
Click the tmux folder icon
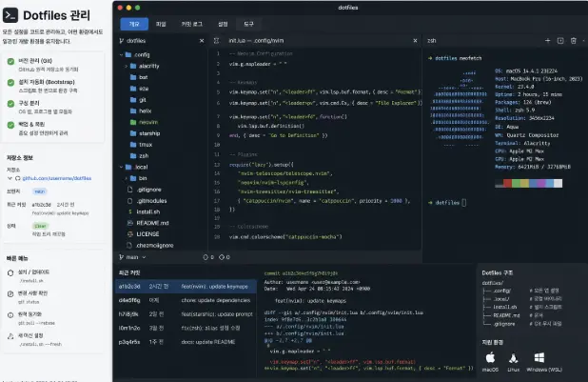[133, 145]
